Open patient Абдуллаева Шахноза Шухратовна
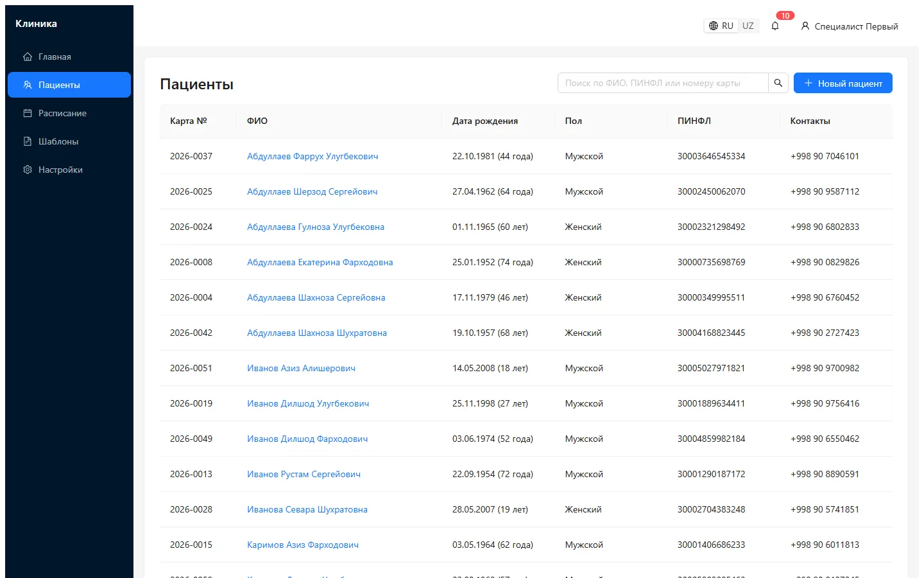This screenshot has width=924, height=578. (x=317, y=333)
